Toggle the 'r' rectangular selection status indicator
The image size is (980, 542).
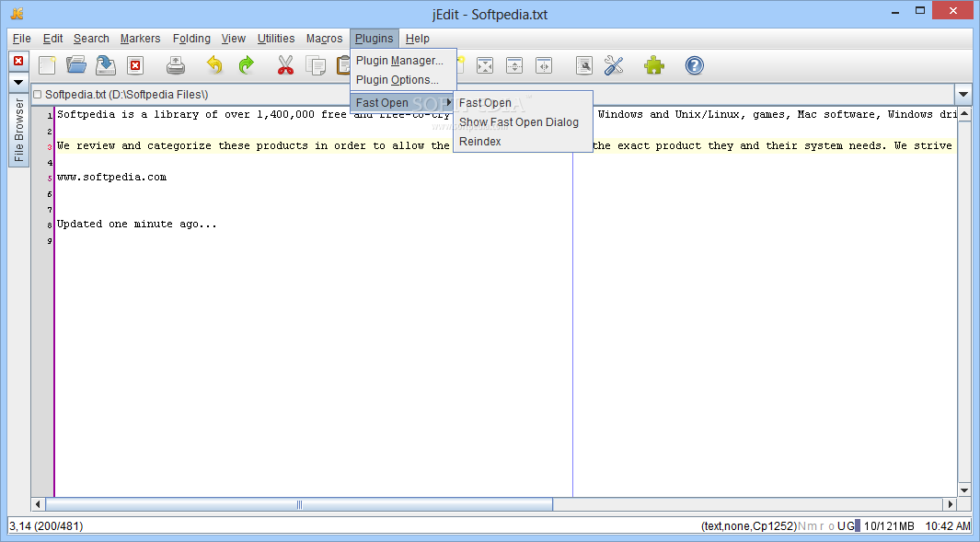tap(822, 526)
